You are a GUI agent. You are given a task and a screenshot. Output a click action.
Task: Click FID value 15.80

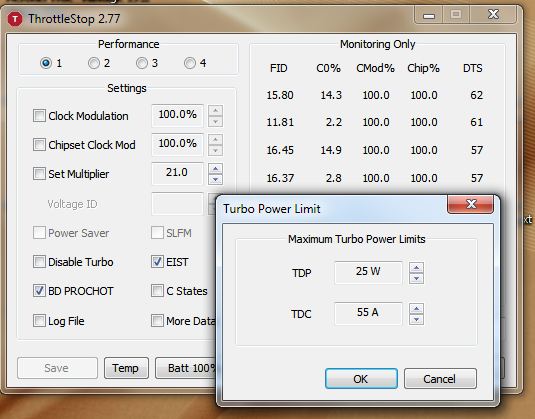tap(280, 95)
